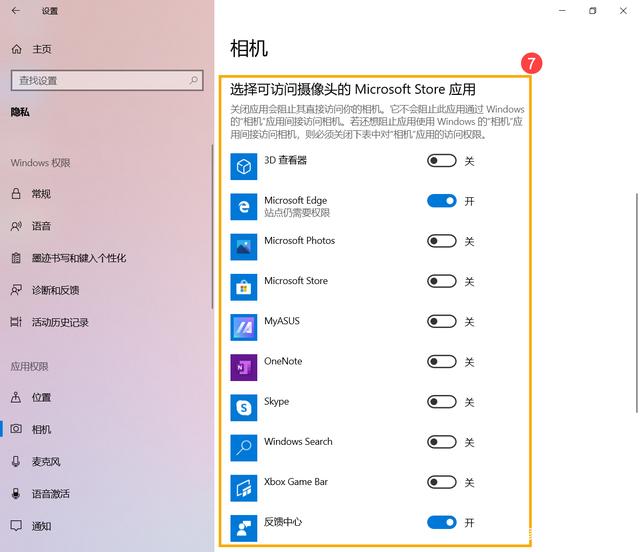
Task: Click the Windows 权限 section header
Action: coord(40,162)
